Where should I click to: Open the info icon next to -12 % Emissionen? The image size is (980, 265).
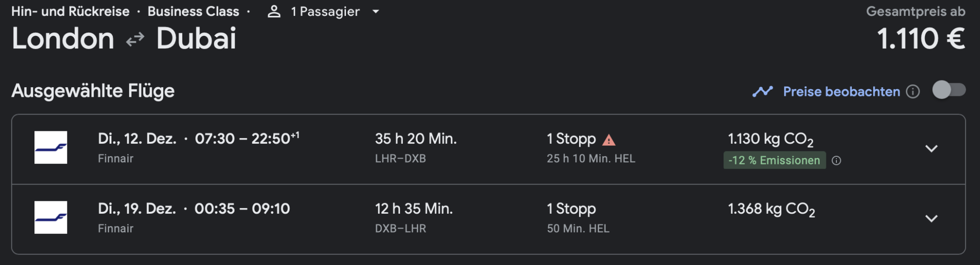[x=836, y=161]
